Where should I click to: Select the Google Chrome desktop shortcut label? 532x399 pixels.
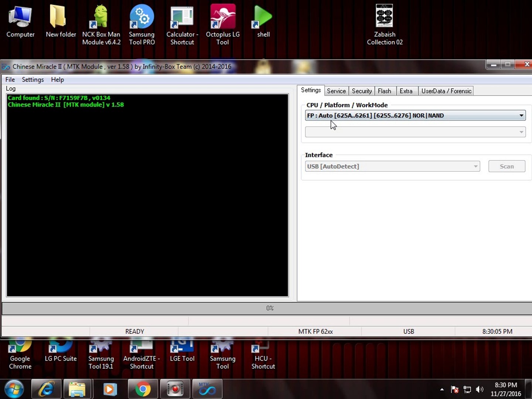click(x=20, y=362)
